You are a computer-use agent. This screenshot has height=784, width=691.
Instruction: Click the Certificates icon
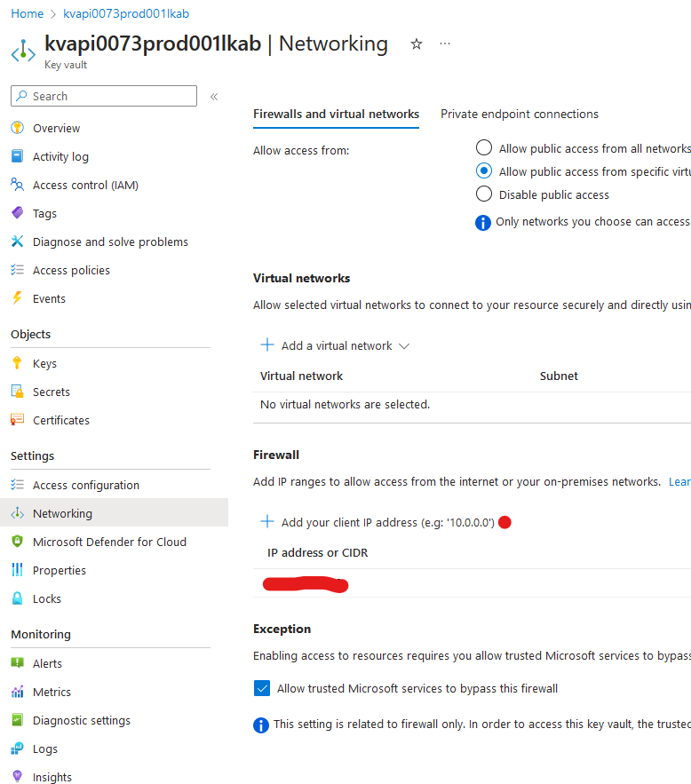pyautogui.click(x=18, y=420)
